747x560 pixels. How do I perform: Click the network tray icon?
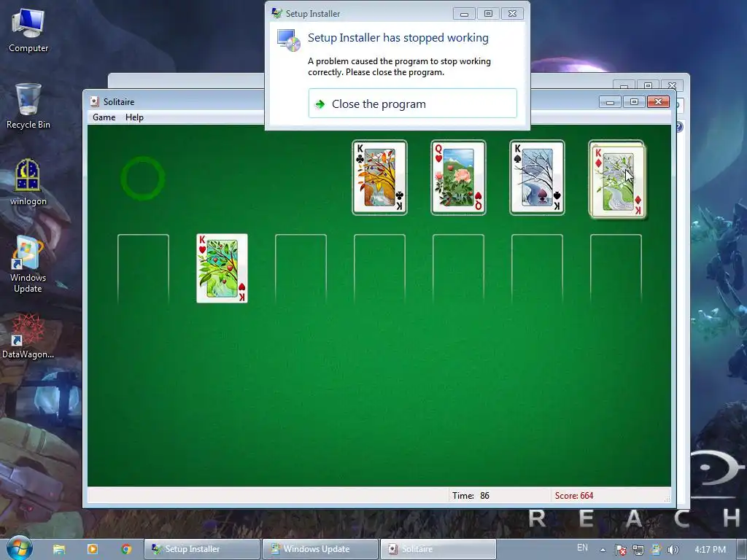pyautogui.click(x=638, y=550)
